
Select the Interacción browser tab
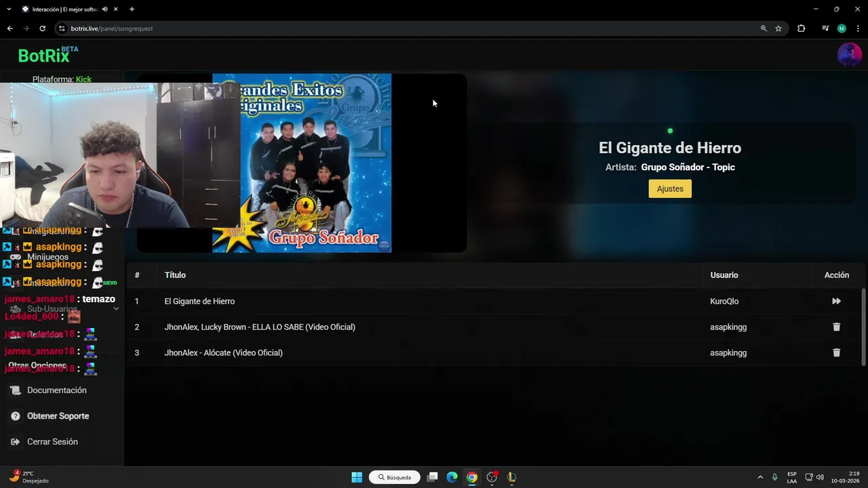click(x=64, y=9)
